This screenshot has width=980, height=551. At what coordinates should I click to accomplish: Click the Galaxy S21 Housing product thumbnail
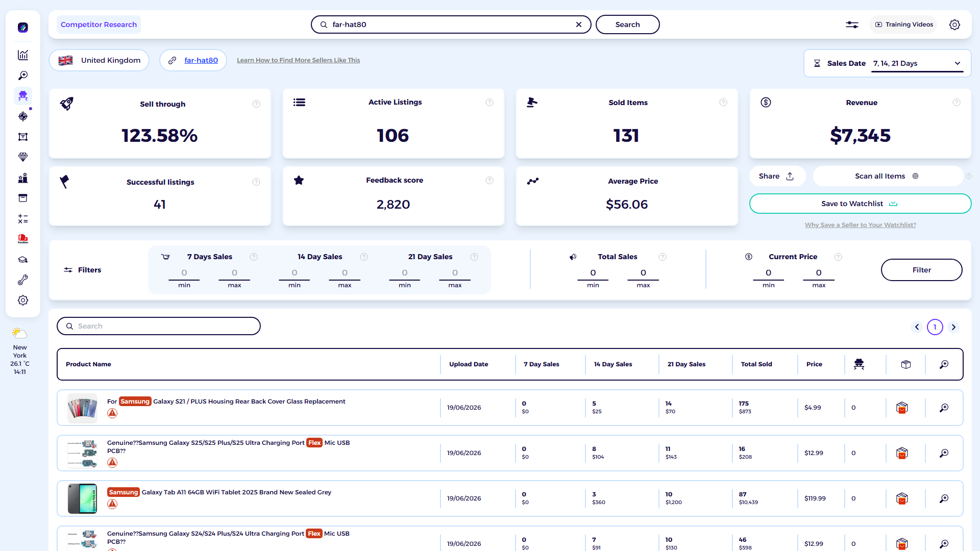click(x=82, y=408)
